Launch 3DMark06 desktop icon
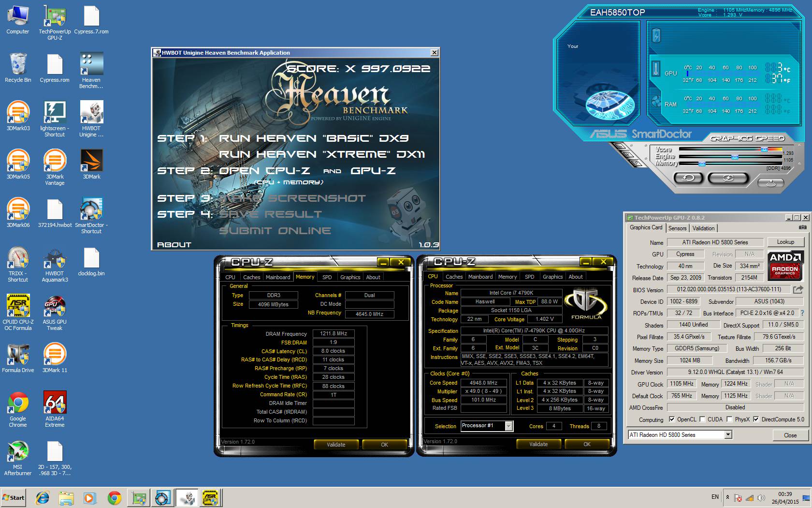Screen dimensions: 812x508 click(18, 213)
